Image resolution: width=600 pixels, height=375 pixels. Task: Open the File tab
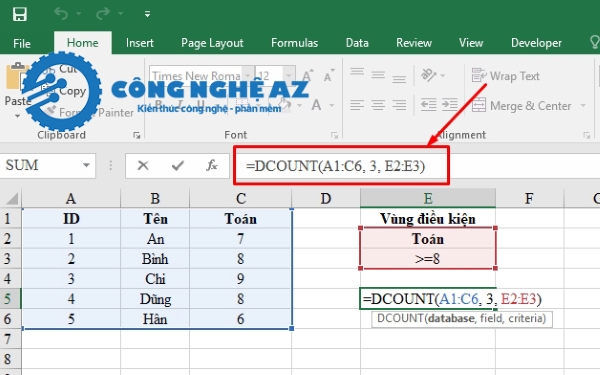[21, 43]
